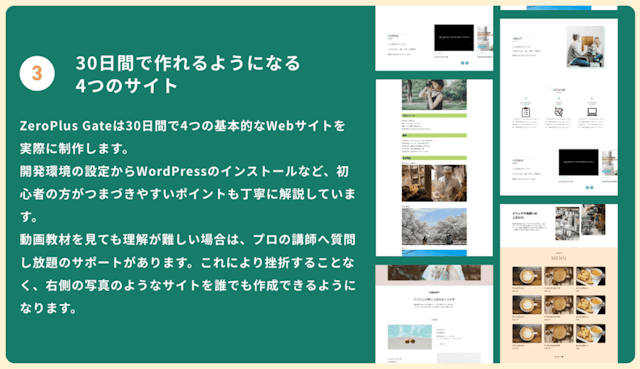Screen dimensions: 640x369
Task: Click the line starting "開発環境の設定からWordPress"
Action: click(x=184, y=171)
